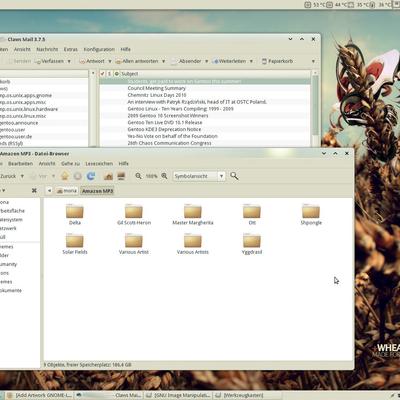Expand the Zurück history dropdown arrow
Viewport: 400px width, 400px height.
[22, 176]
